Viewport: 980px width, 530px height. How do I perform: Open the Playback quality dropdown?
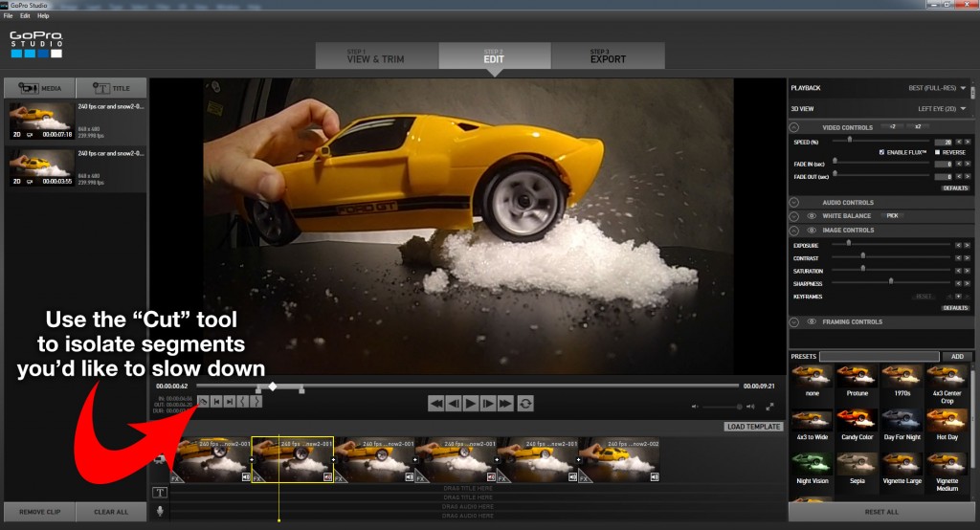pos(963,88)
